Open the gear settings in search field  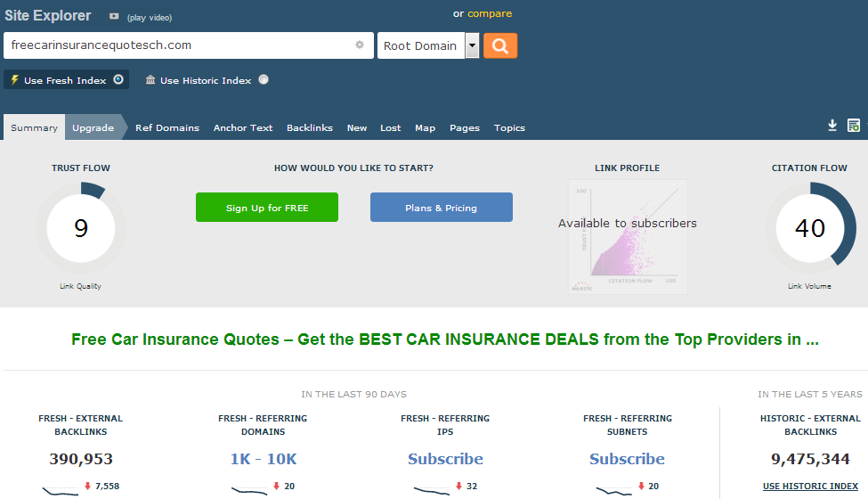(360, 45)
